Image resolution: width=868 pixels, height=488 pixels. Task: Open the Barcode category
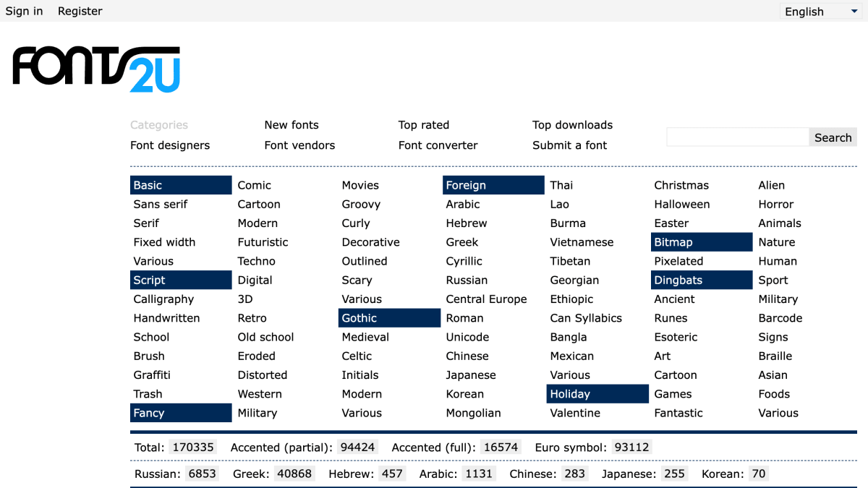click(780, 318)
